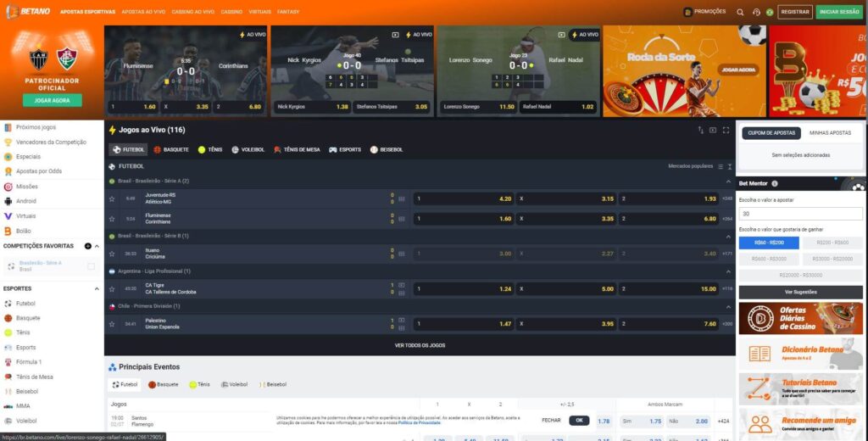Open the search magnifier in header
This screenshot has width=868, height=441.
coord(740,12)
